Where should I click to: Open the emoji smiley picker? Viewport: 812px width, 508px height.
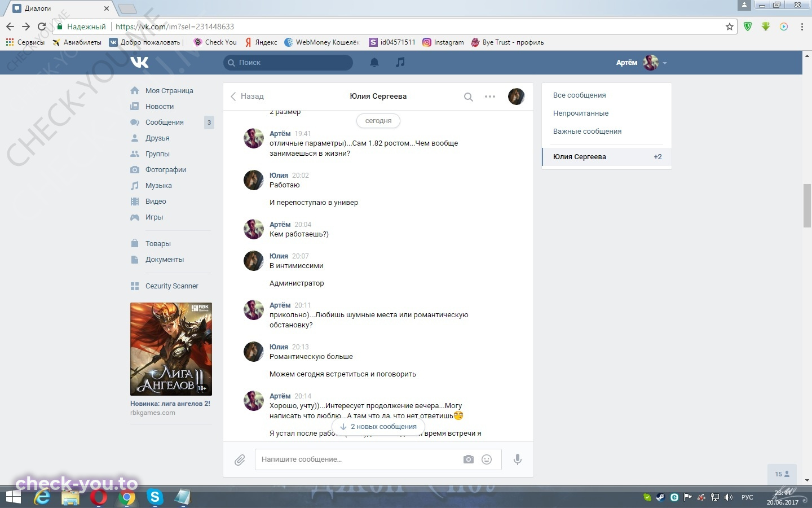(x=487, y=459)
